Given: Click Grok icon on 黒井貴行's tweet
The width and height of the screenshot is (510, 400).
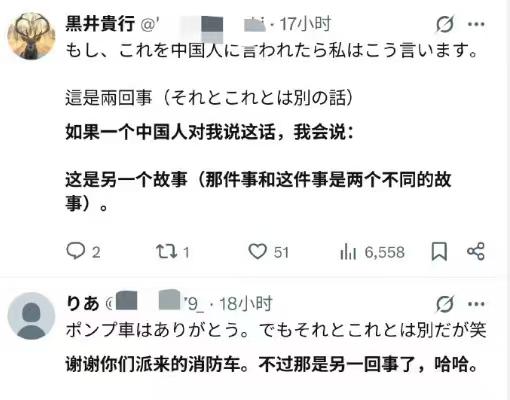Looking at the screenshot, I should (x=445, y=24).
